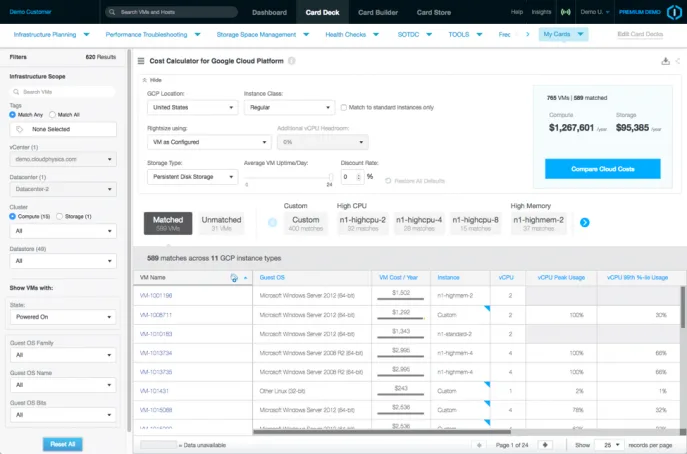Switch to the Card Builder tab

(x=378, y=12)
